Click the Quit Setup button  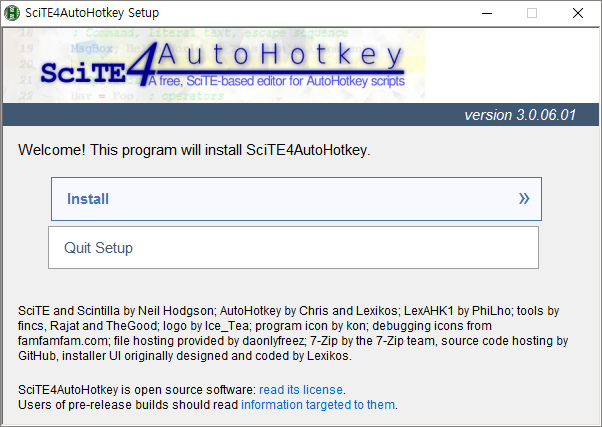coord(293,248)
